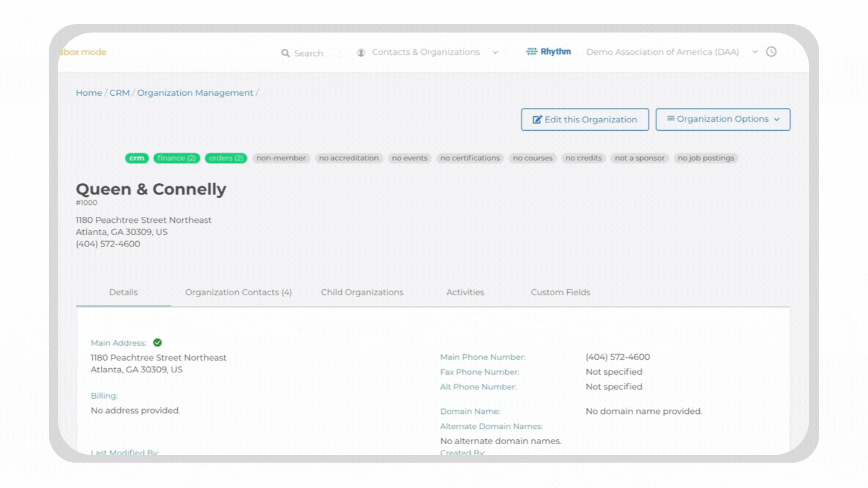Viewport: 868px width, 488px height.
Task: Open CRM from the breadcrumb trail
Action: [x=119, y=92]
